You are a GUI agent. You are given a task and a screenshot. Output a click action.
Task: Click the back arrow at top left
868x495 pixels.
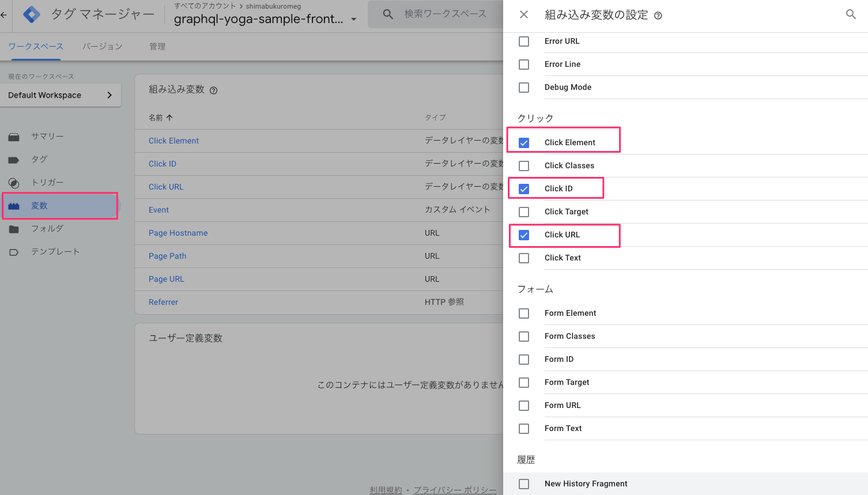(x=3, y=14)
